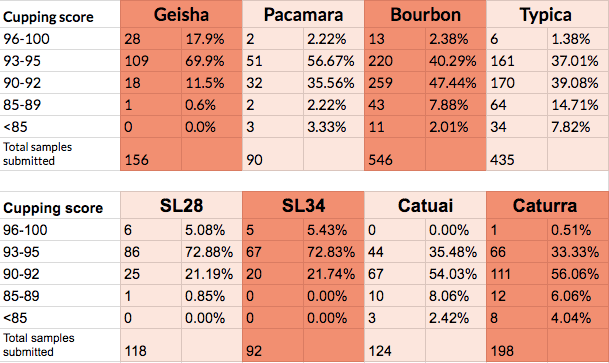Click the Geisha total 156 cell
The width and height of the screenshot is (609, 363).
[x=151, y=155]
